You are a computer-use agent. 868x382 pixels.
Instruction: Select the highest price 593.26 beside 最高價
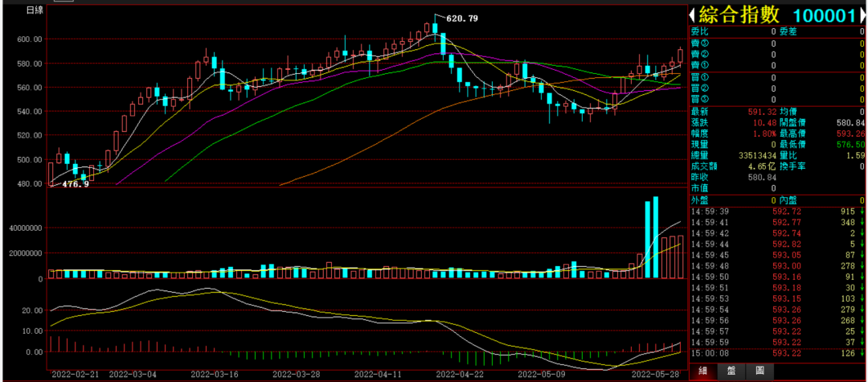coord(851,133)
